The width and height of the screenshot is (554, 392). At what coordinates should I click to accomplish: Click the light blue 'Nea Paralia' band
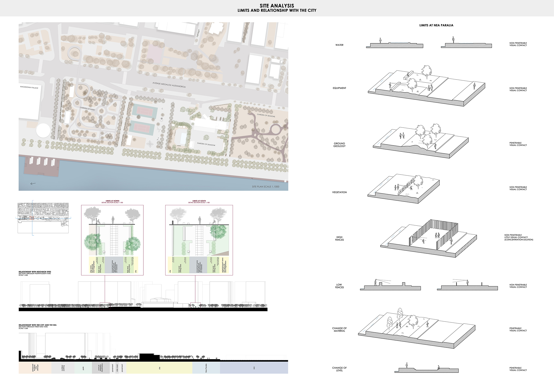click(x=206, y=368)
